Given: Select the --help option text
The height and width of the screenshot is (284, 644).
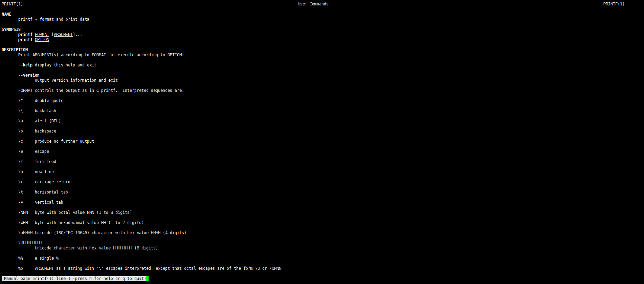Looking at the screenshot, I should click(x=25, y=65).
